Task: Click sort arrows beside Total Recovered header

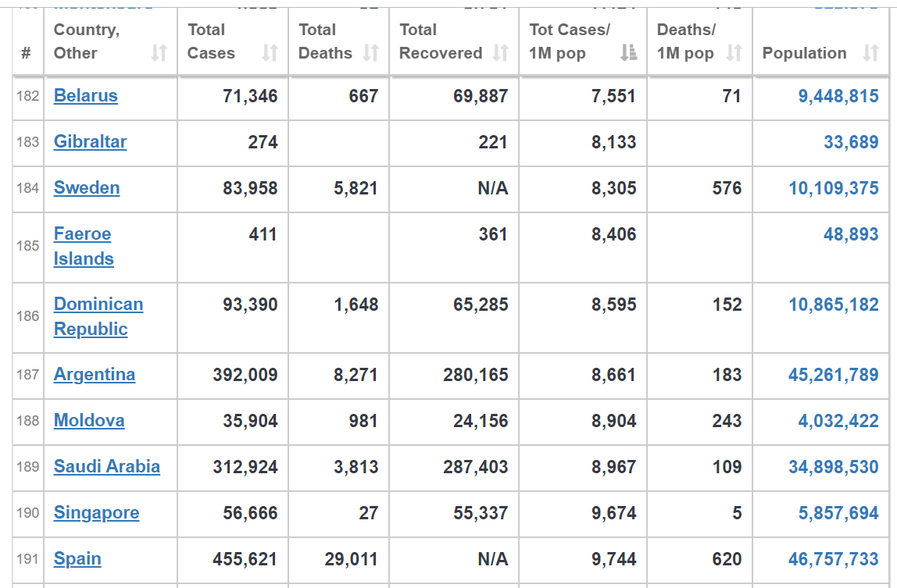Action: (501, 53)
